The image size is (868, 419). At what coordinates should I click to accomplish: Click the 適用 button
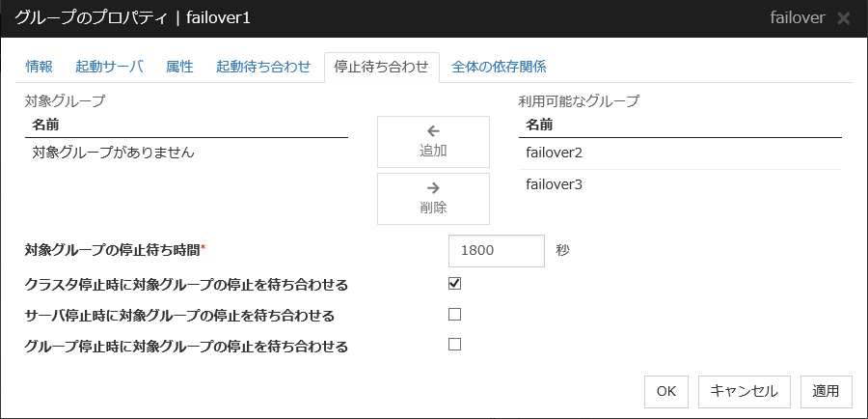(826, 391)
